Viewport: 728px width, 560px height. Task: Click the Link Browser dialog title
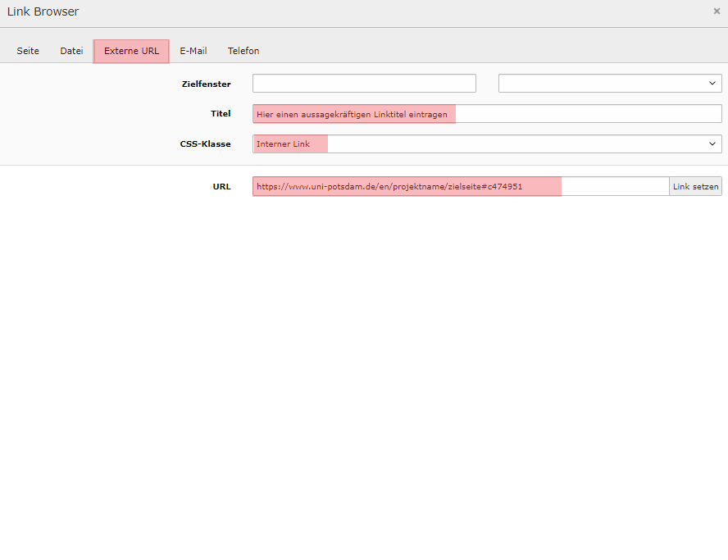tap(43, 11)
